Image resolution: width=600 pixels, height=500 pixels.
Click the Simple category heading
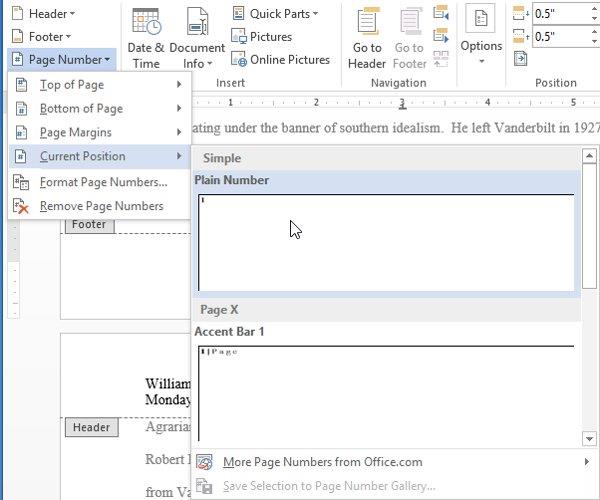222,158
